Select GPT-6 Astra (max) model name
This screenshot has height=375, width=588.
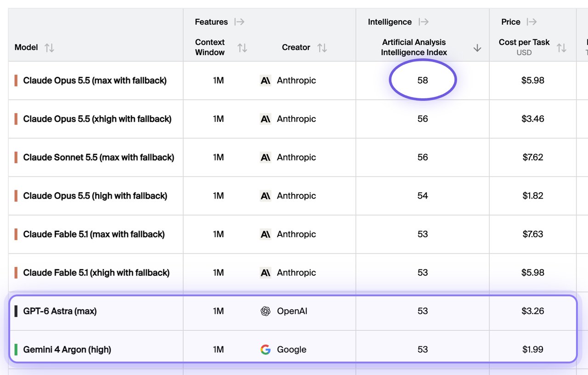pyautogui.click(x=60, y=311)
